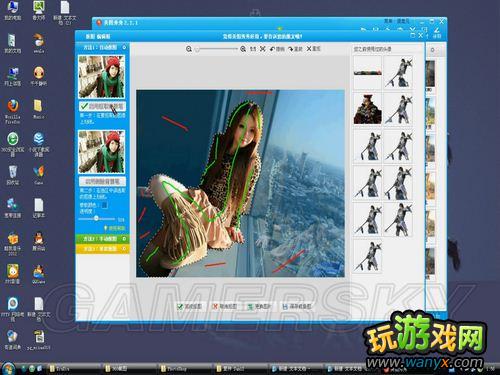The height and width of the screenshot is (375, 500).
Task: Open the broadband connection desktop icon
Action: (x=12, y=208)
